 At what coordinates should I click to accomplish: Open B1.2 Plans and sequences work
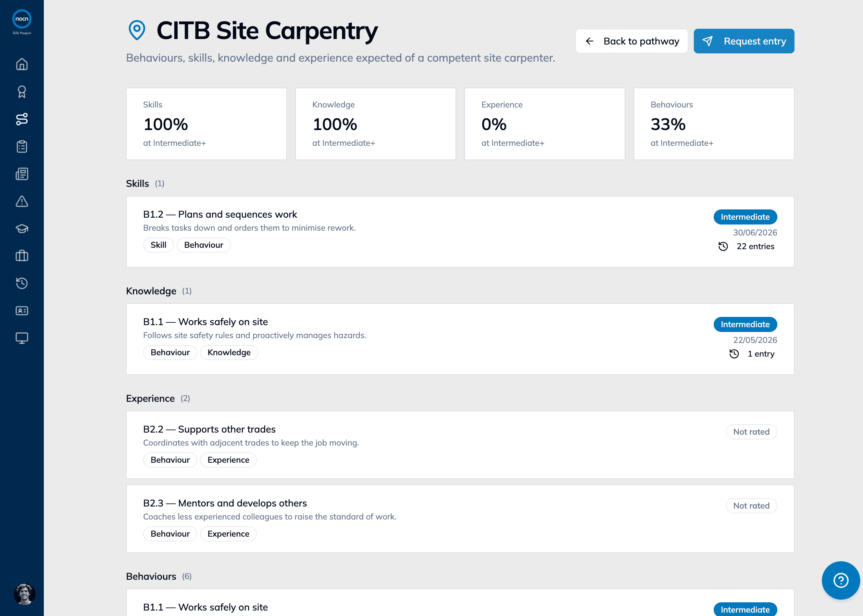[x=460, y=231]
